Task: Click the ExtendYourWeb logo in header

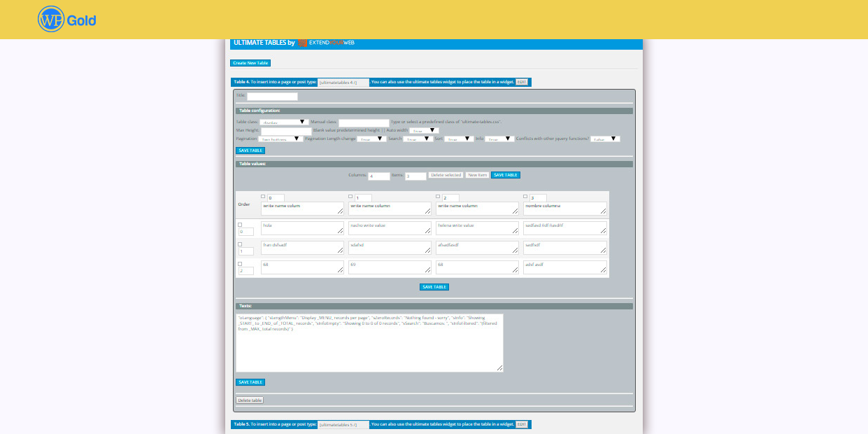Action: 326,43
